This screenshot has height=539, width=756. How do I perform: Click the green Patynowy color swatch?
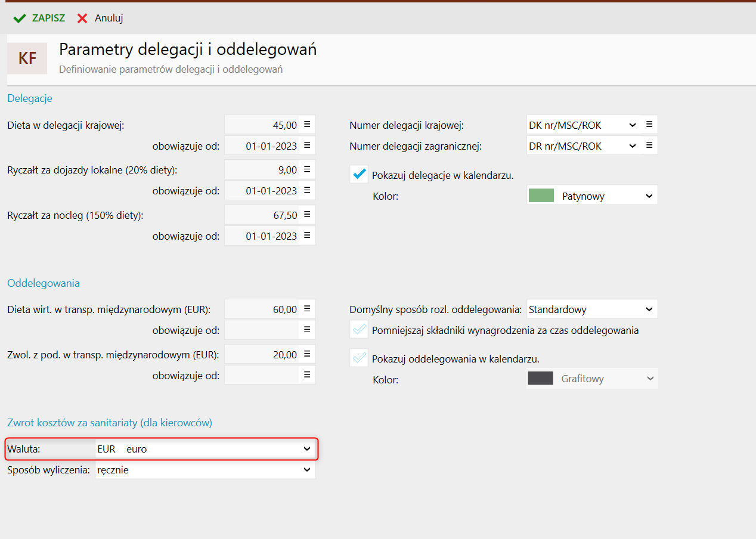(541, 196)
